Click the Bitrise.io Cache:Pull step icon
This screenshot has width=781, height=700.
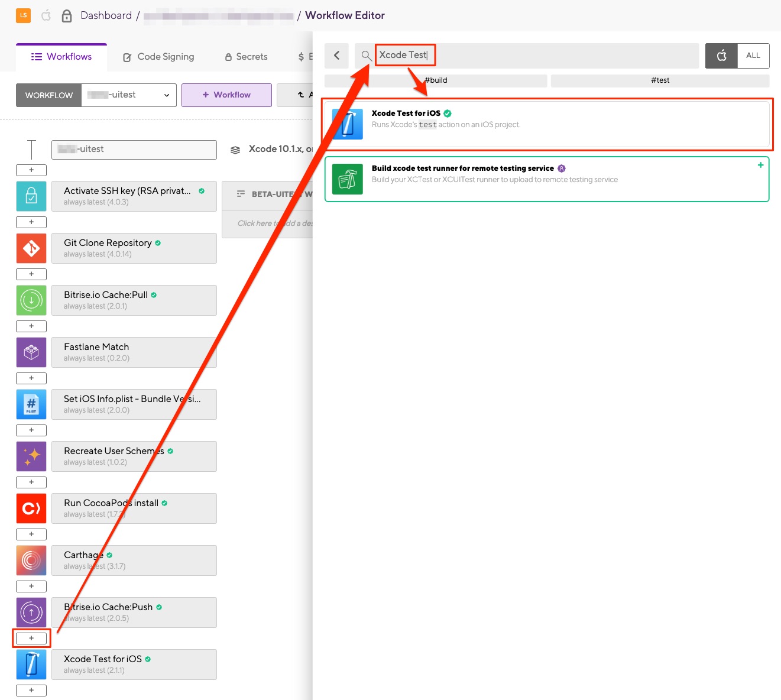31,300
